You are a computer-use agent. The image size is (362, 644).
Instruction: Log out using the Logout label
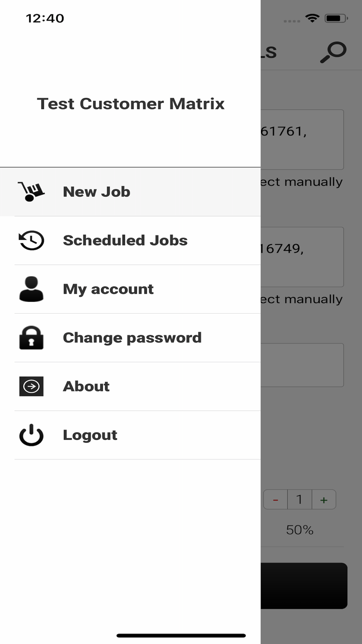coord(90,435)
